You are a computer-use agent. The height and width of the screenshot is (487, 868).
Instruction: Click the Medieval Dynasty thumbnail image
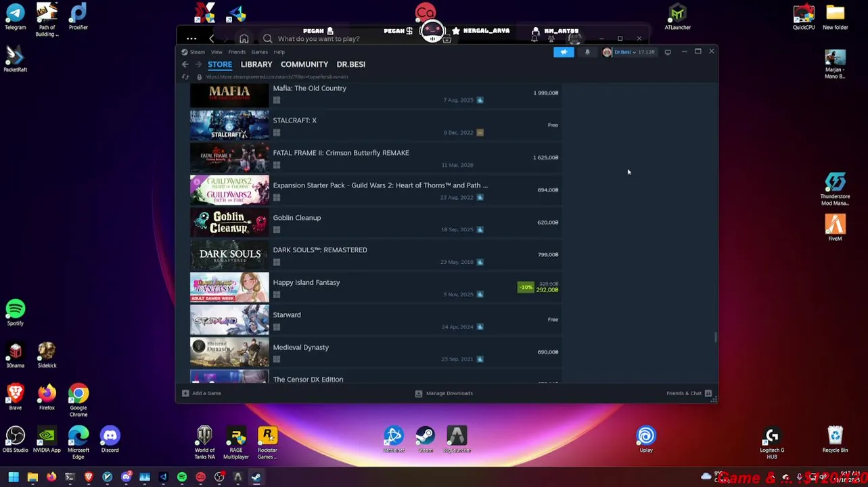pyautogui.click(x=229, y=352)
